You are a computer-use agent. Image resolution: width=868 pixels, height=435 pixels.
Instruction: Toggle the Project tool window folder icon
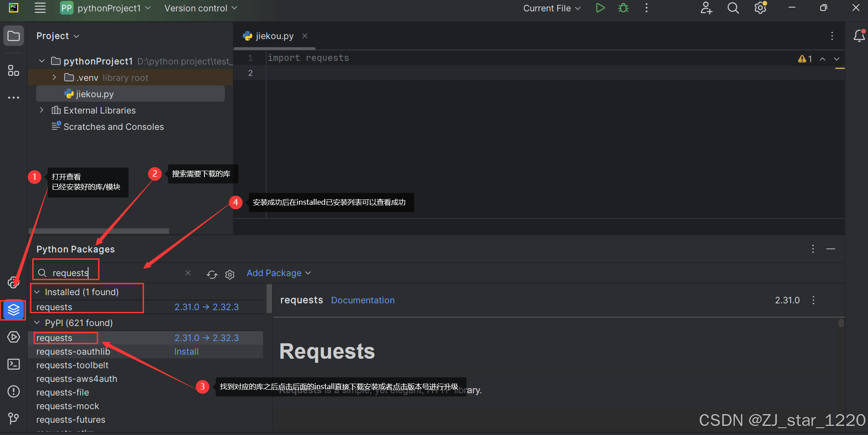14,36
